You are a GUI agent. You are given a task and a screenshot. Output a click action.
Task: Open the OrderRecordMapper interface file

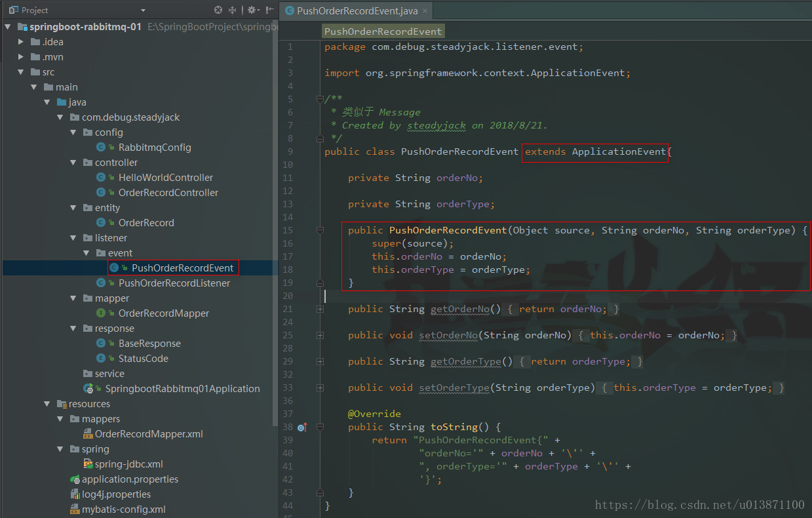[x=163, y=313]
